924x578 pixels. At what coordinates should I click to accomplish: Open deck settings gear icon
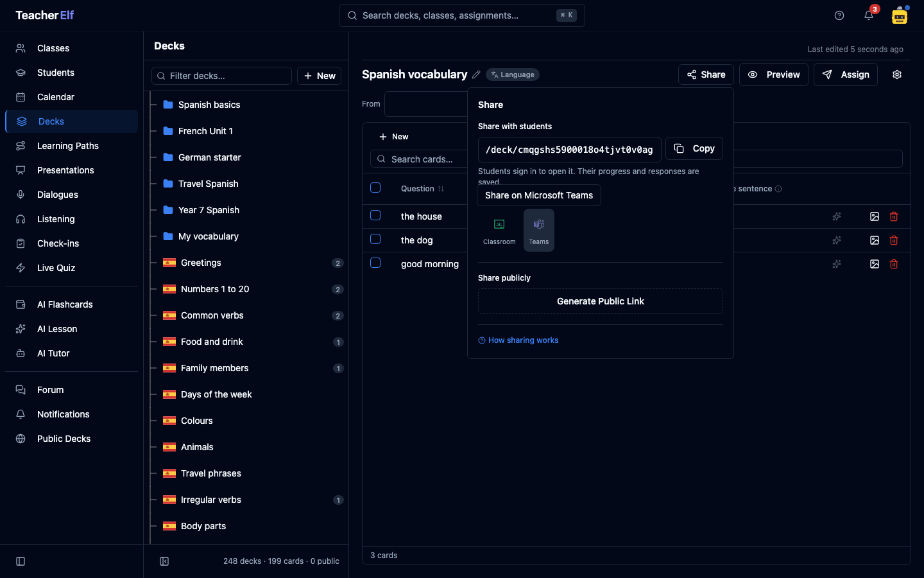(897, 74)
